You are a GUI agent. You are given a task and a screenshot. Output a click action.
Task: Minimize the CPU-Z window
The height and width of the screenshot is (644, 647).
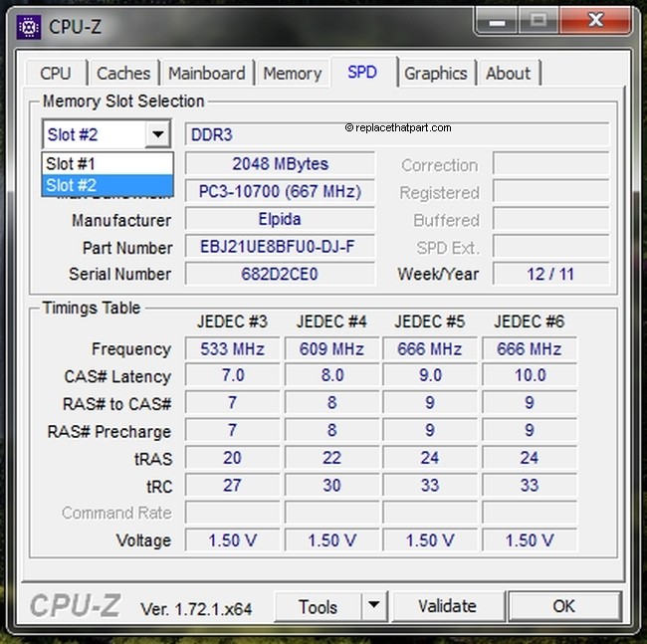click(x=497, y=21)
